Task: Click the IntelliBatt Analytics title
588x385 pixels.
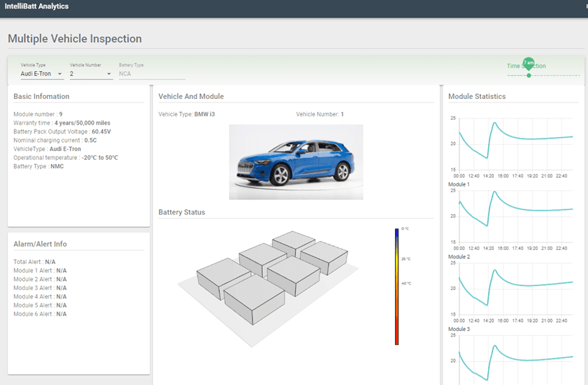Action: pos(37,6)
